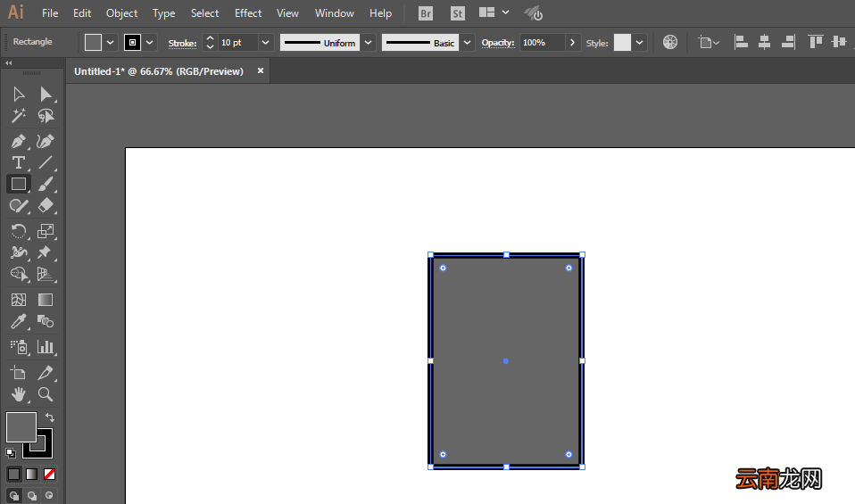This screenshot has width=855, height=504.
Task: Click Recolor Artwork wheel button
Action: [670, 42]
